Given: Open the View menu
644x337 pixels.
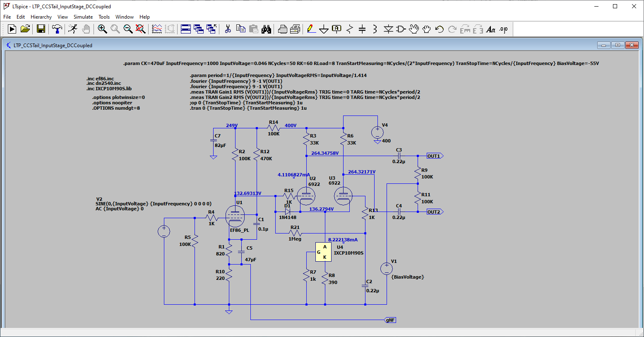Looking at the screenshot, I should pos(62,17).
